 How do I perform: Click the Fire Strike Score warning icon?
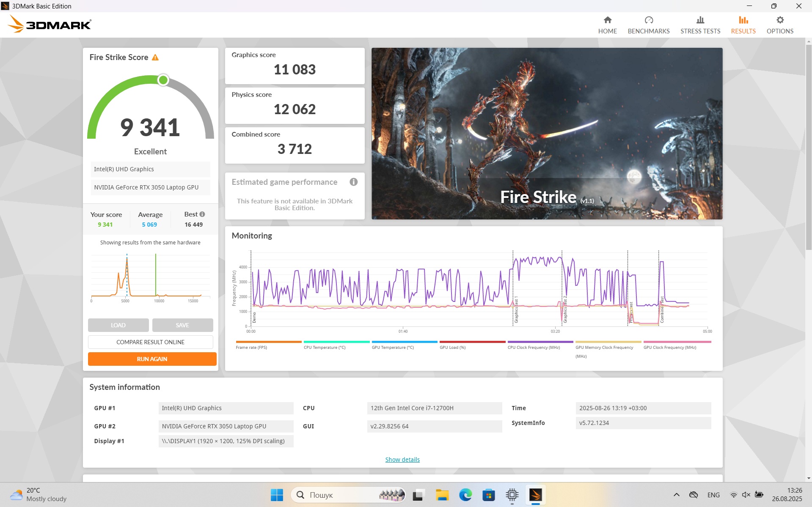(155, 57)
